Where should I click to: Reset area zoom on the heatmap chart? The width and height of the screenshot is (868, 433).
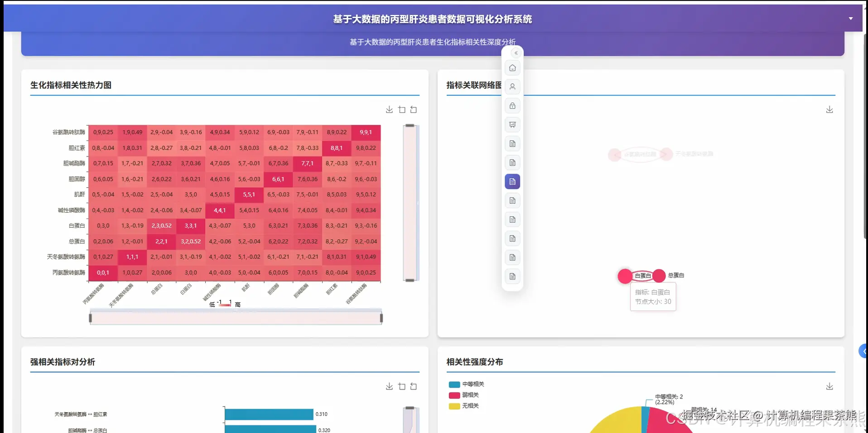click(x=414, y=110)
